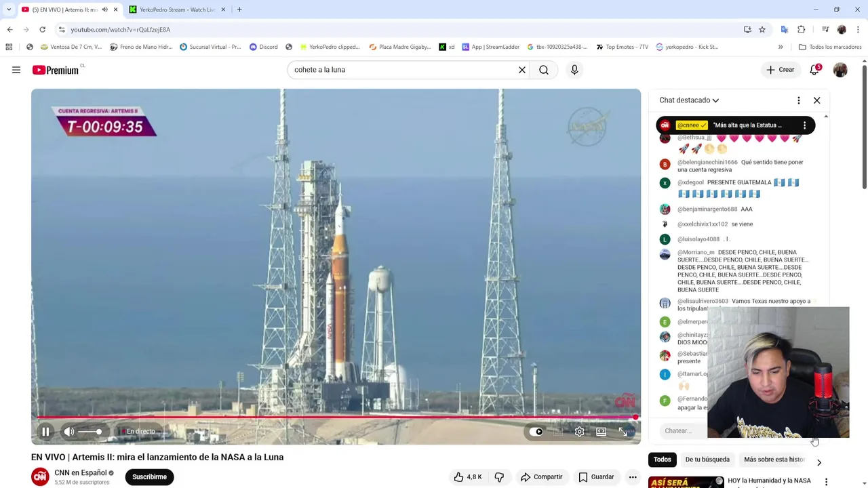Open a new browser tab
Image resolution: width=868 pixels, height=488 pixels.
click(239, 9)
